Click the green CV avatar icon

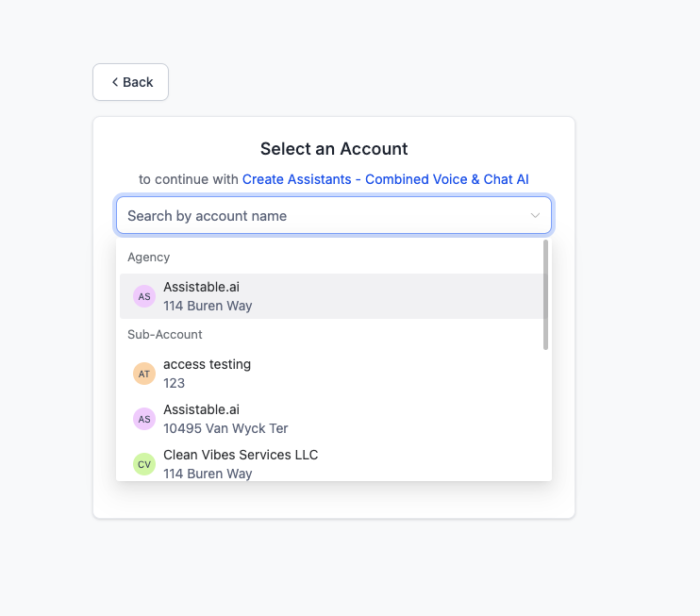point(144,464)
